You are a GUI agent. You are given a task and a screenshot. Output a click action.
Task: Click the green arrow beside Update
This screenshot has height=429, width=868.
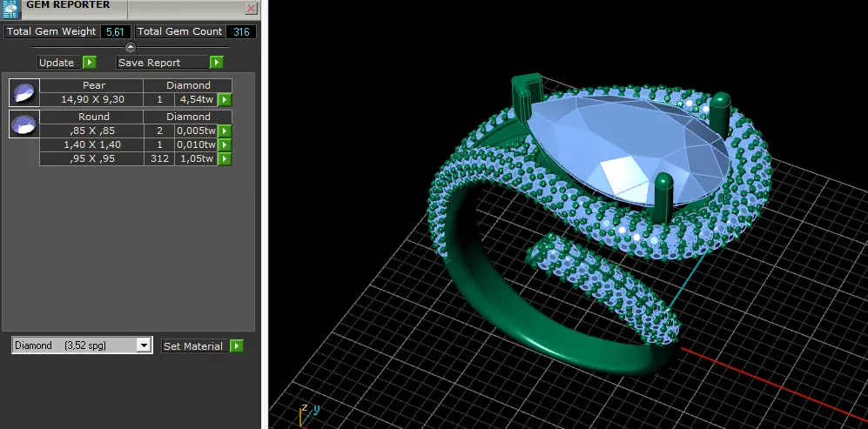90,63
